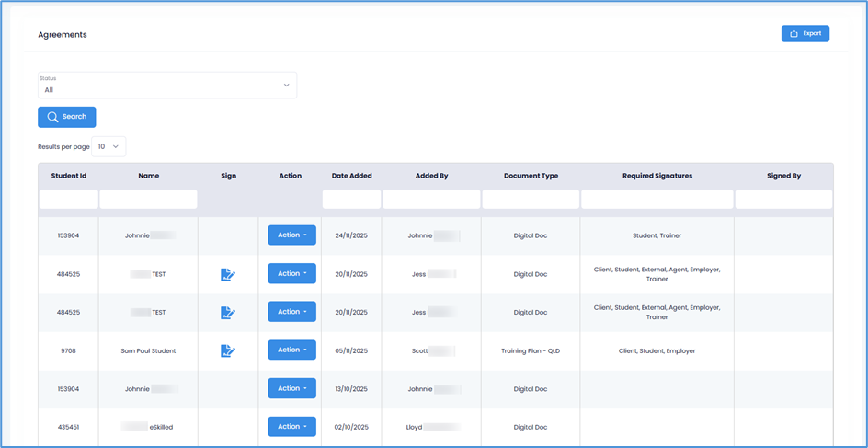Focus the Signed By filter input
868x448 pixels.
pyautogui.click(x=783, y=200)
